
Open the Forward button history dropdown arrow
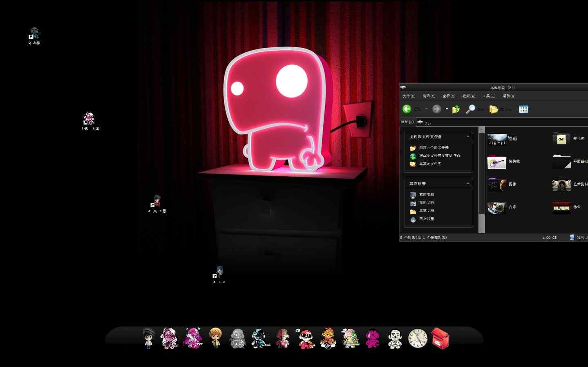pos(447,109)
